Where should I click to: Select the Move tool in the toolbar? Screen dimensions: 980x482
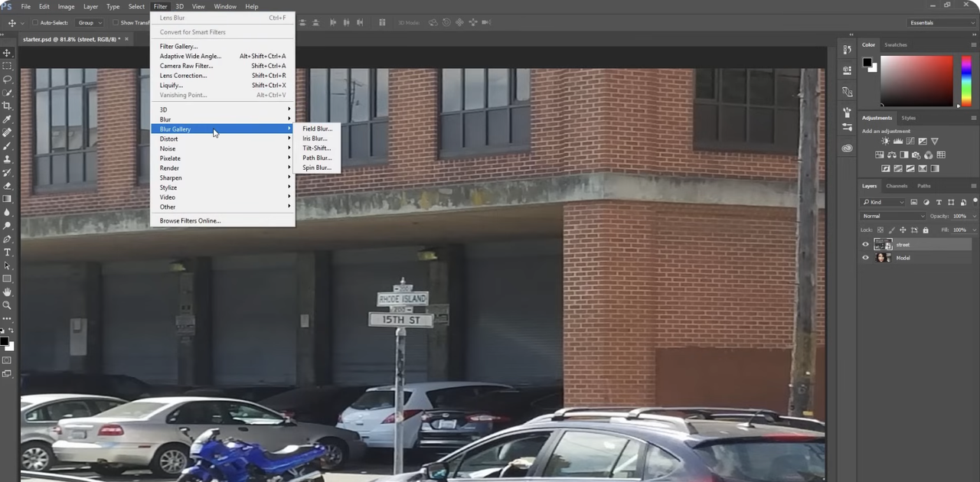(x=7, y=53)
